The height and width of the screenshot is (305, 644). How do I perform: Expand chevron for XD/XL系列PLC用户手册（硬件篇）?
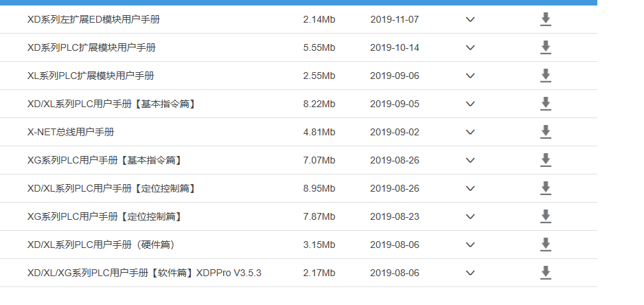[470, 245]
